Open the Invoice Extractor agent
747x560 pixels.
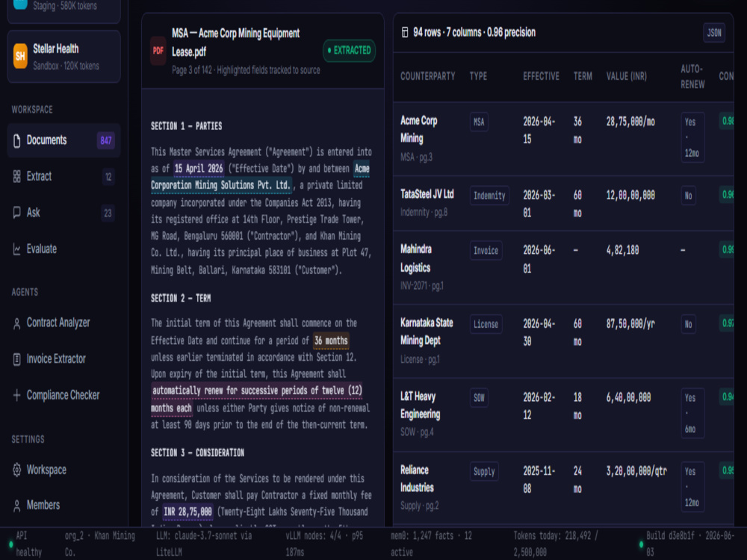point(63,359)
